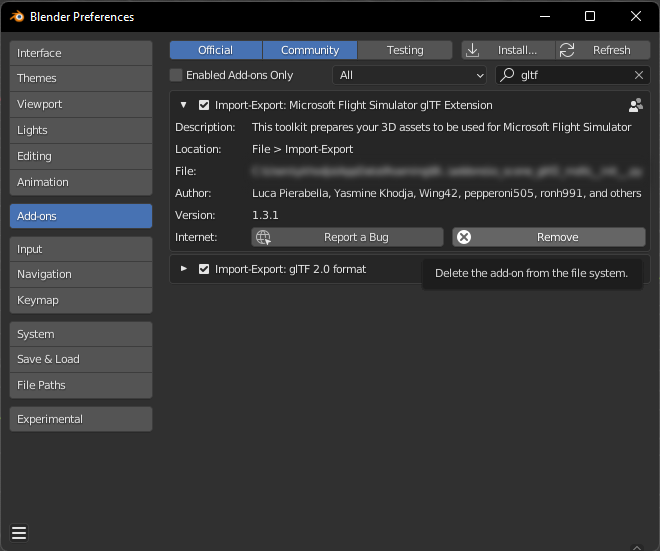Open the Interface preferences section
The height and width of the screenshot is (551, 660).
[81, 53]
